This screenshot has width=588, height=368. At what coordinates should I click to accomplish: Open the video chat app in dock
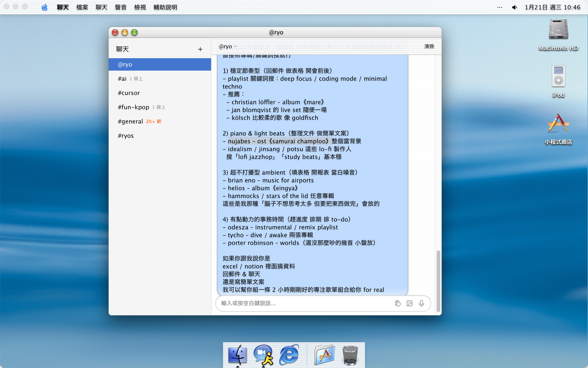coord(263,355)
